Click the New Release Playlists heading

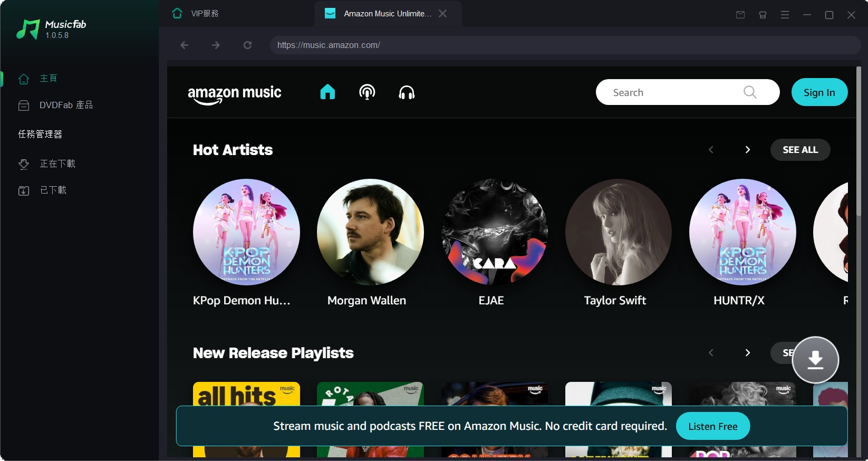[x=273, y=353]
